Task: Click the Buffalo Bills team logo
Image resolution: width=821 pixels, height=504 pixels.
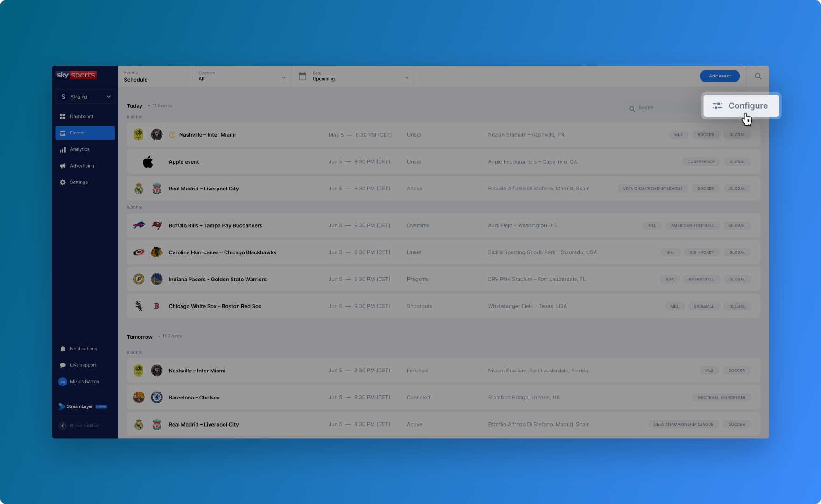Action: tap(139, 225)
